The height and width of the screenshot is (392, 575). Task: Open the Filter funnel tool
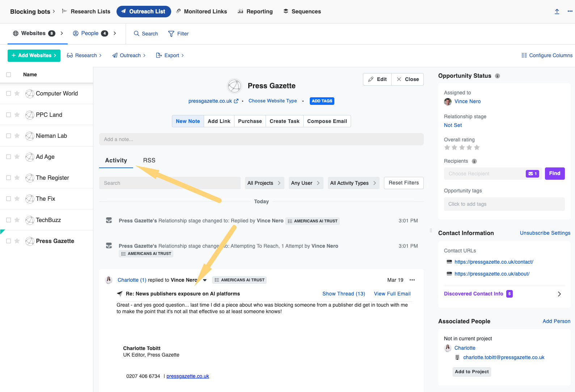(178, 34)
